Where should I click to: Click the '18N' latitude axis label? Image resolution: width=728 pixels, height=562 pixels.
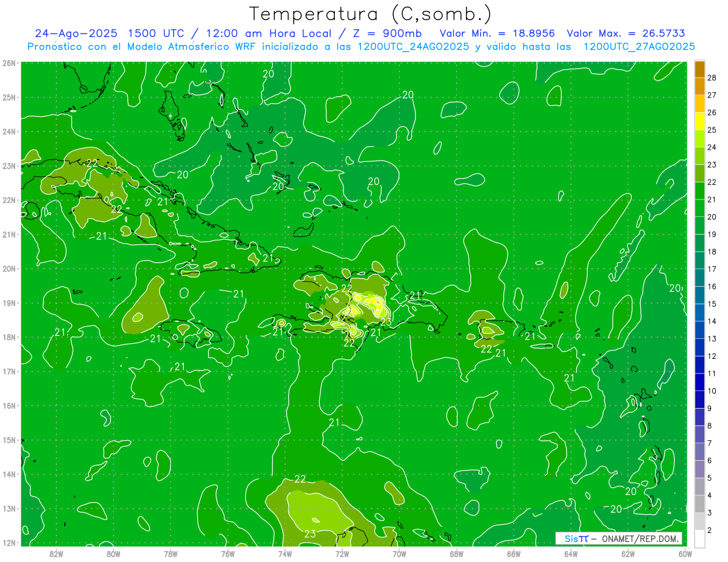coord(9,337)
